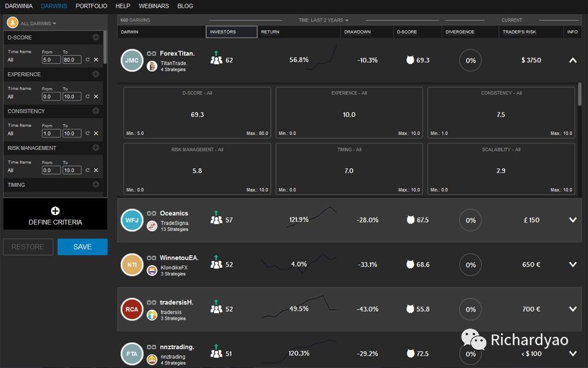Open the Portfolio menu

click(x=91, y=6)
